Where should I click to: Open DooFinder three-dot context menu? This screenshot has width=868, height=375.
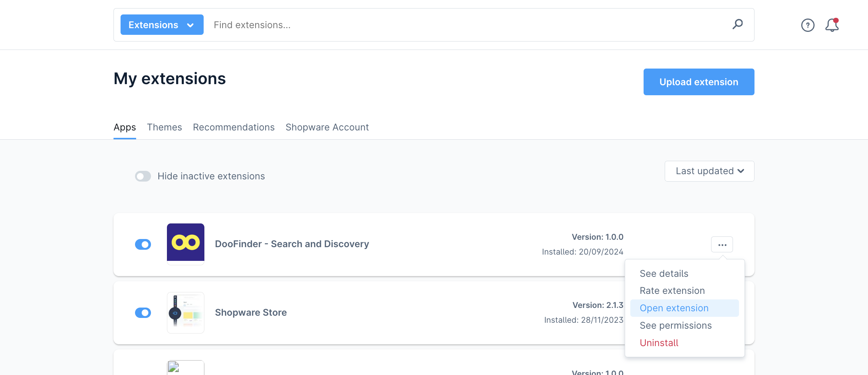click(x=722, y=245)
